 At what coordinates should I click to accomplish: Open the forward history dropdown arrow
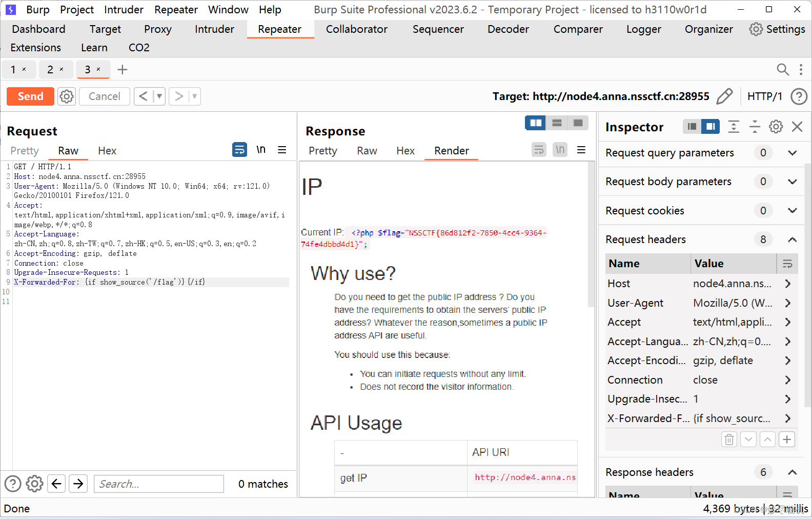194,96
